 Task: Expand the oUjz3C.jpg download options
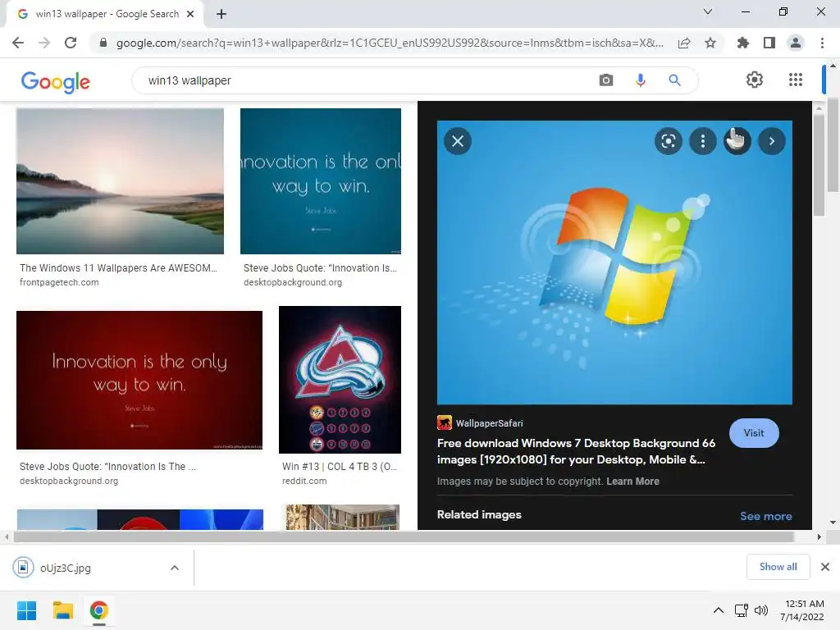[x=175, y=568]
